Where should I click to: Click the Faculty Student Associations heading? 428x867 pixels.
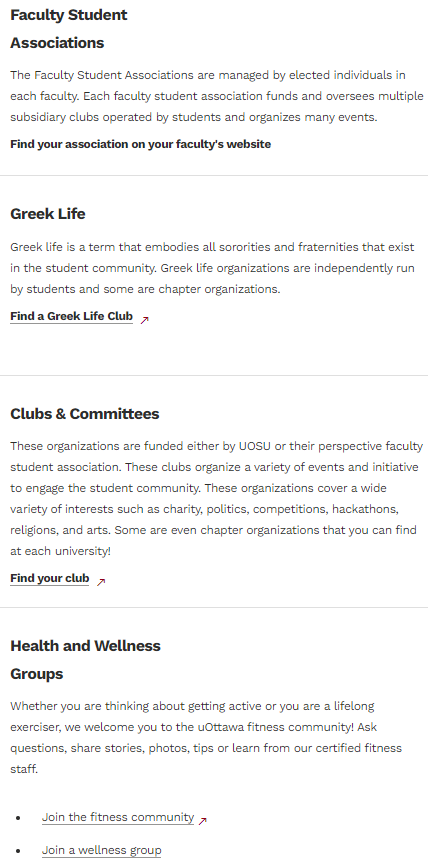tap(69, 29)
